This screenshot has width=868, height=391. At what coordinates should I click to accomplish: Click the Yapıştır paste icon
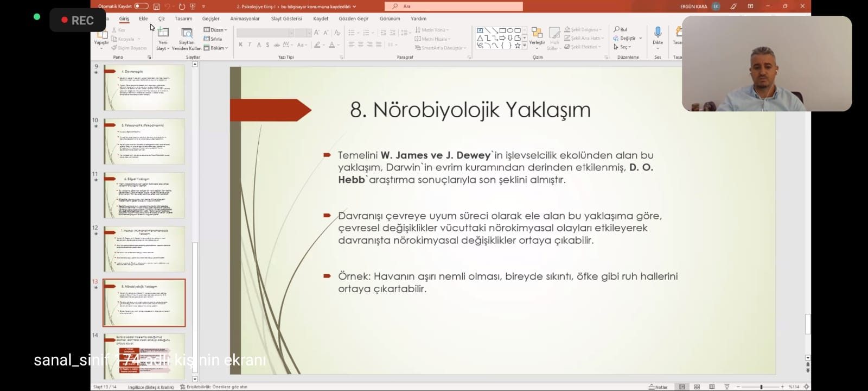pos(101,34)
